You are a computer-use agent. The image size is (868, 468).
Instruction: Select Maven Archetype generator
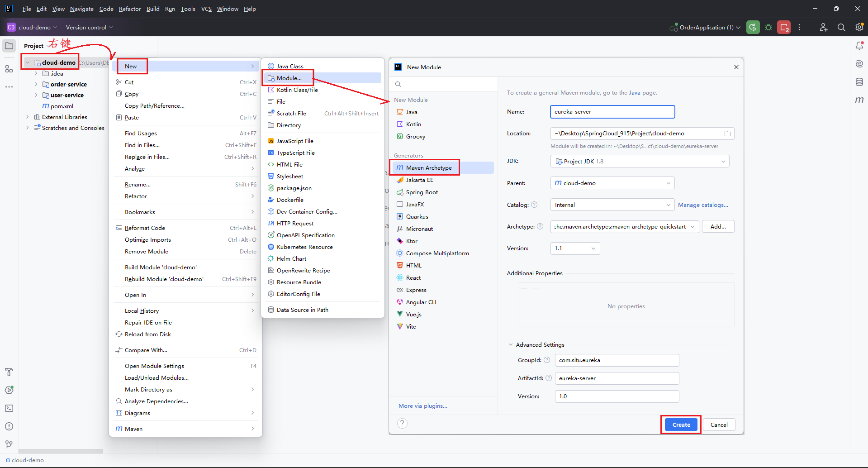[443, 167]
